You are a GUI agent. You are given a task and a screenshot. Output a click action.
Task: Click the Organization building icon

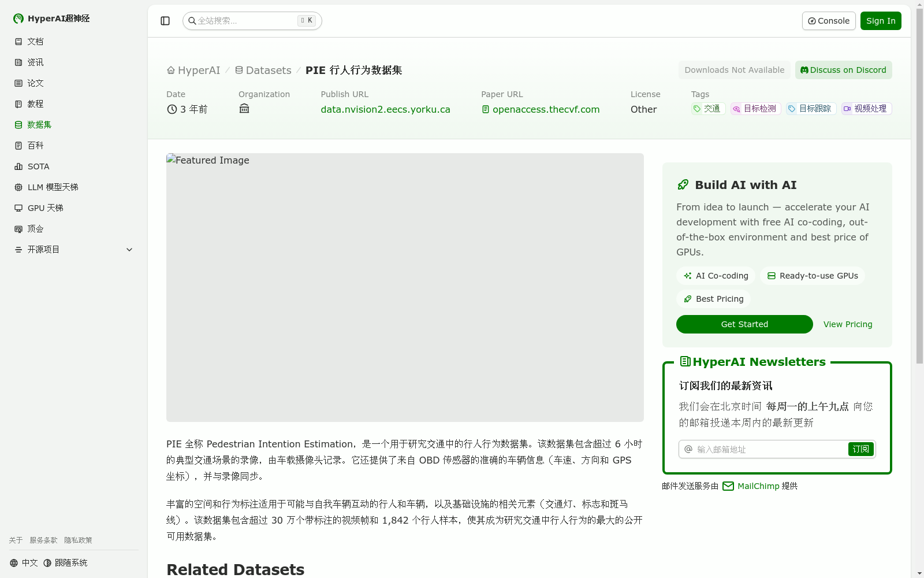click(244, 109)
